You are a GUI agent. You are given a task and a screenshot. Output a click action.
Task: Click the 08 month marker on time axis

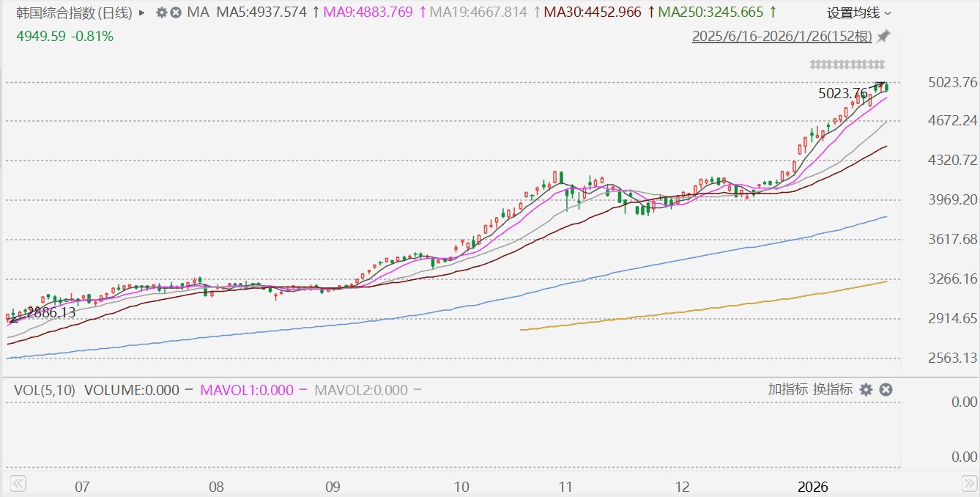coord(216,487)
